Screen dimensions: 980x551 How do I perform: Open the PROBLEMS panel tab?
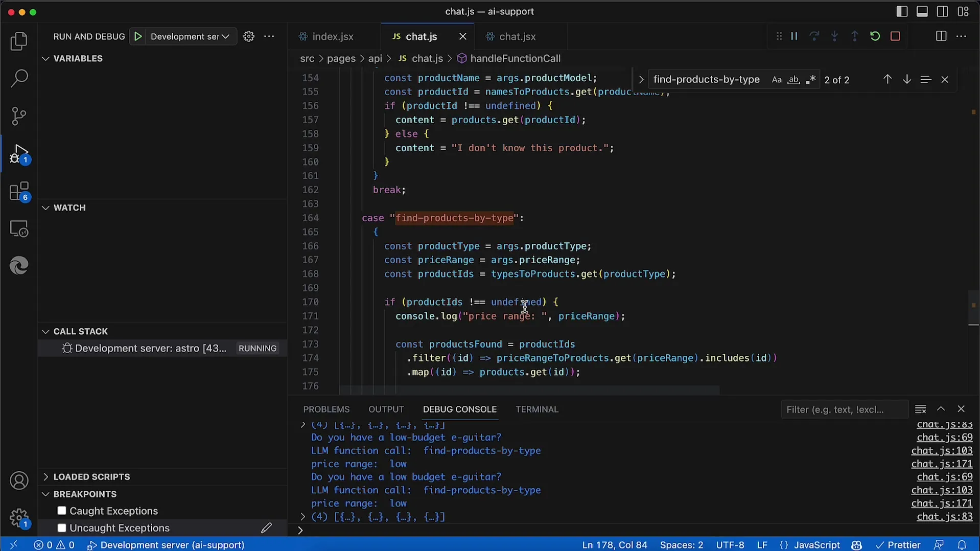tap(326, 409)
